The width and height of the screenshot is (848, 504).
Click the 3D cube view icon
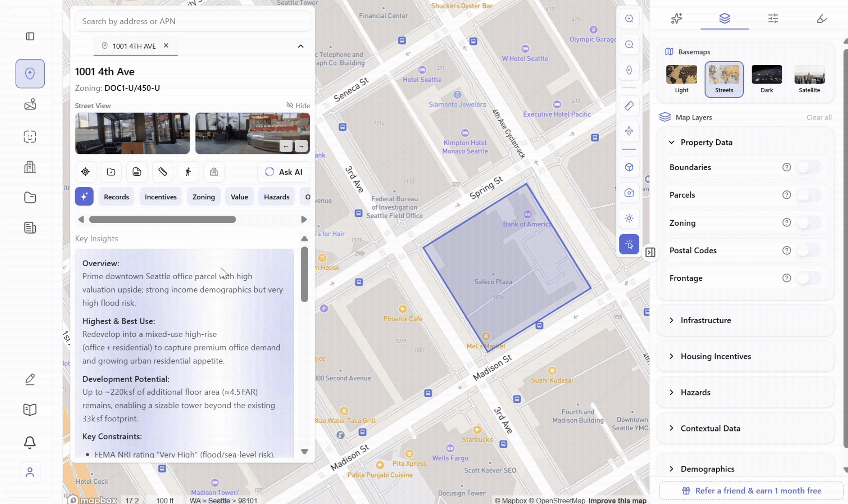tap(629, 167)
